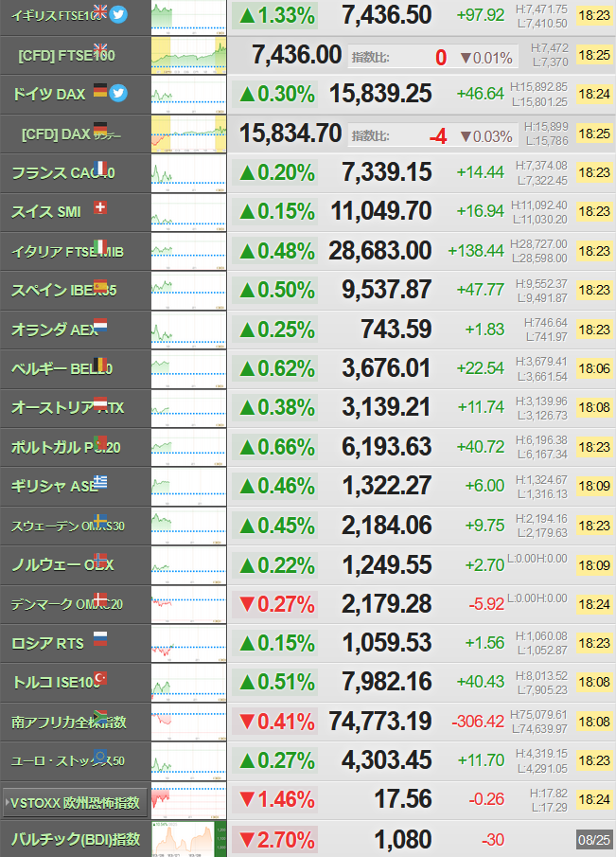Viewport: 616px width, 857px height.
Task: Click UK flag icon on [CFD] FTSE100
Action: point(100,49)
